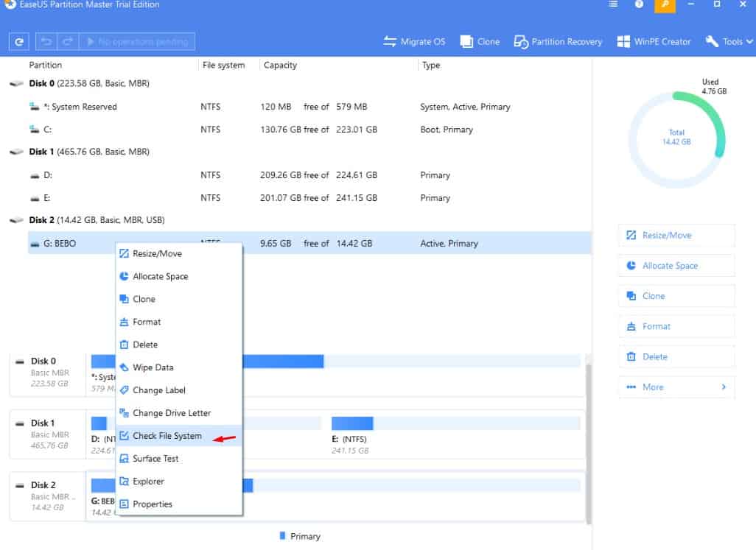
Task: Choose Explorer in context menu
Action: [x=179, y=482]
